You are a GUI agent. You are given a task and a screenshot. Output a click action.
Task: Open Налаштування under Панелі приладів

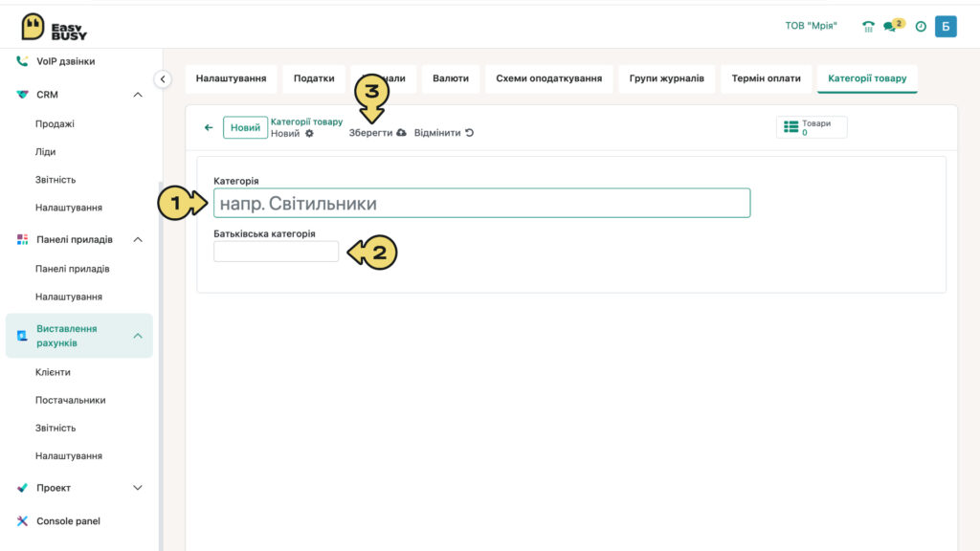click(69, 297)
